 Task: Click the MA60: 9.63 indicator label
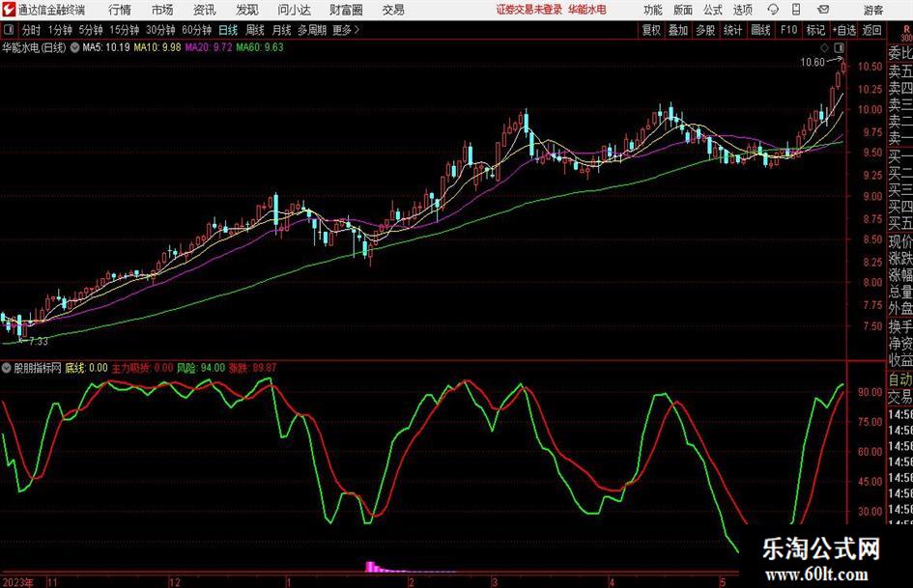260,47
